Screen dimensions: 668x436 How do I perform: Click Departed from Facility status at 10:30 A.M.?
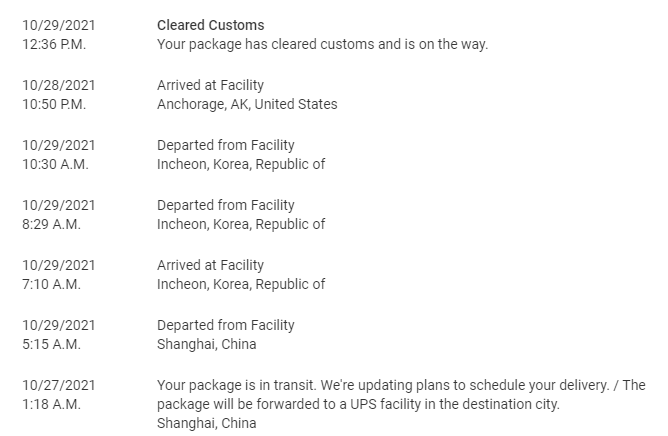coord(226,145)
